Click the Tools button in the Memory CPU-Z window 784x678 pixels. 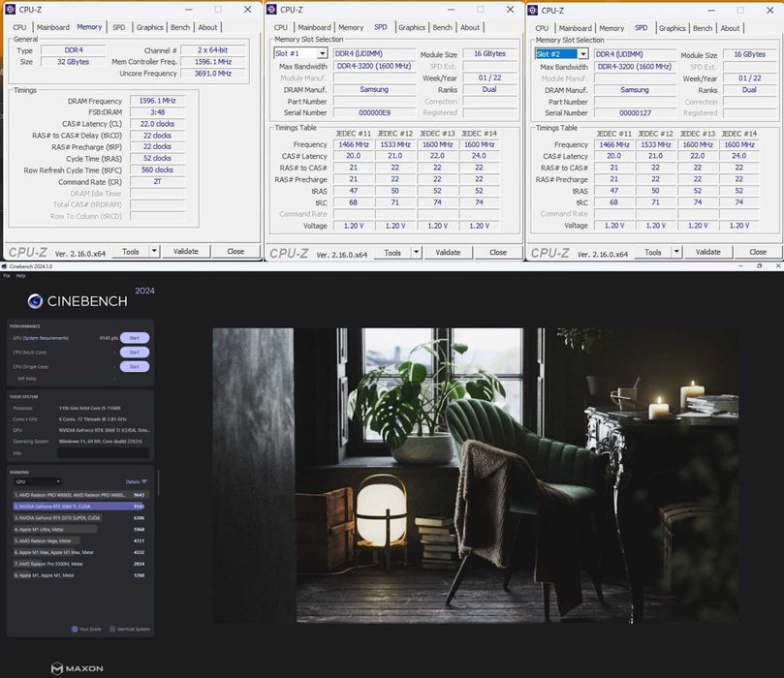[x=131, y=251]
